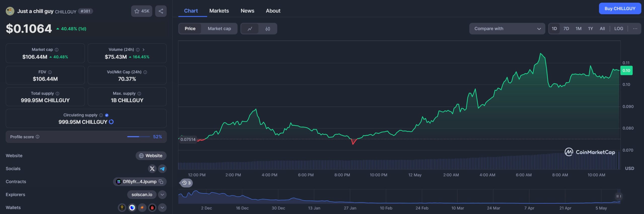The height and width of the screenshot is (214, 644).
Task: Open Market cap info tooltip icon
Action: (57, 50)
